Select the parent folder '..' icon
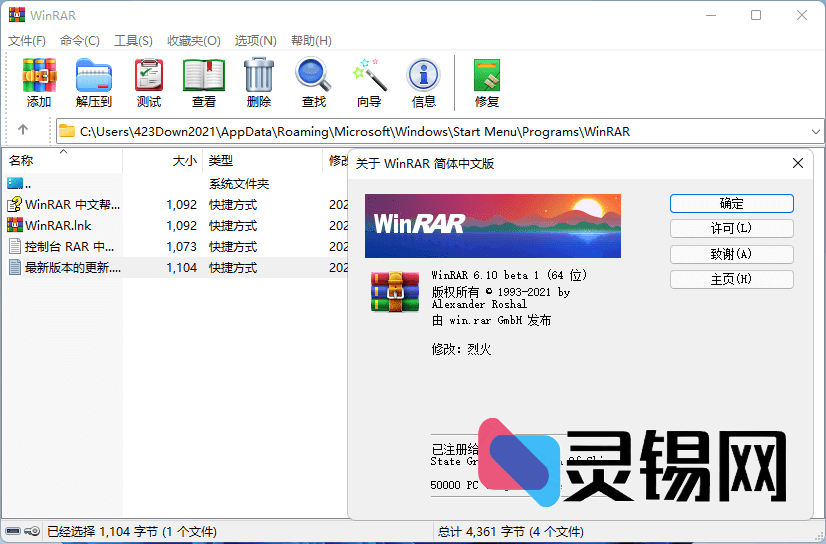Image resolution: width=826 pixels, height=544 pixels. pyautogui.click(x=15, y=183)
